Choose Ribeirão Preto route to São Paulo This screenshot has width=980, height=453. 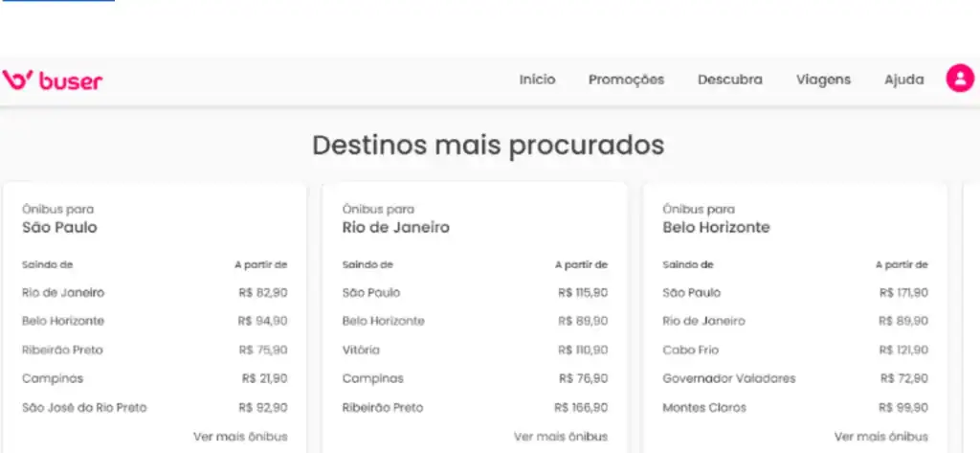pos(62,351)
